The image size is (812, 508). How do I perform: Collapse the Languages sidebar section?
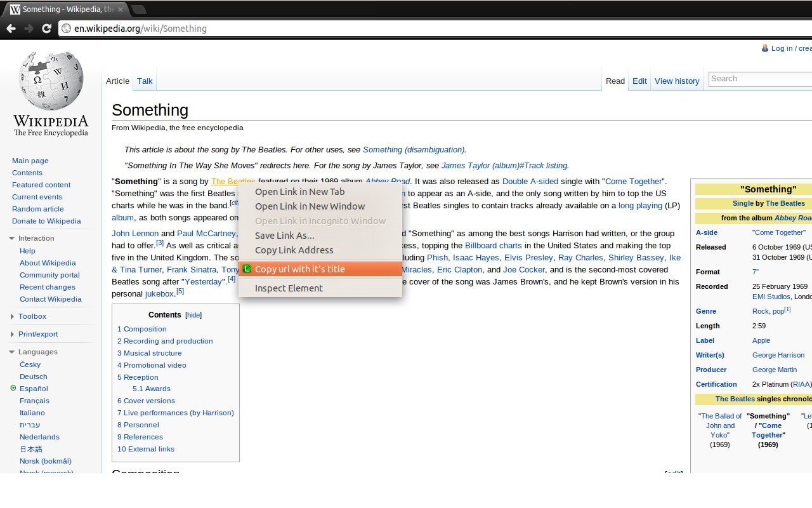pyautogui.click(x=12, y=352)
